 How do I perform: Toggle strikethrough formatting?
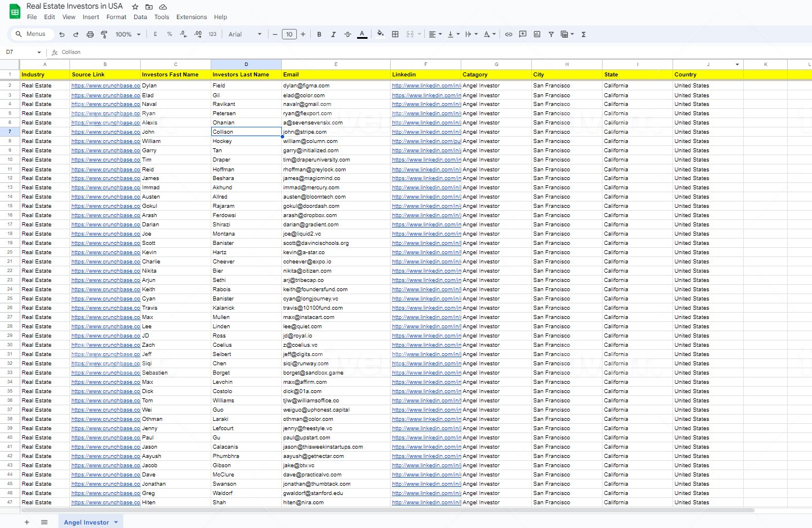[348, 34]
